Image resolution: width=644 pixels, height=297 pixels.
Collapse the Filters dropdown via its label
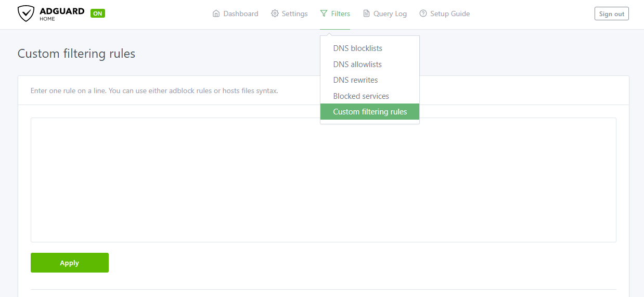click(x=341, y=14)
